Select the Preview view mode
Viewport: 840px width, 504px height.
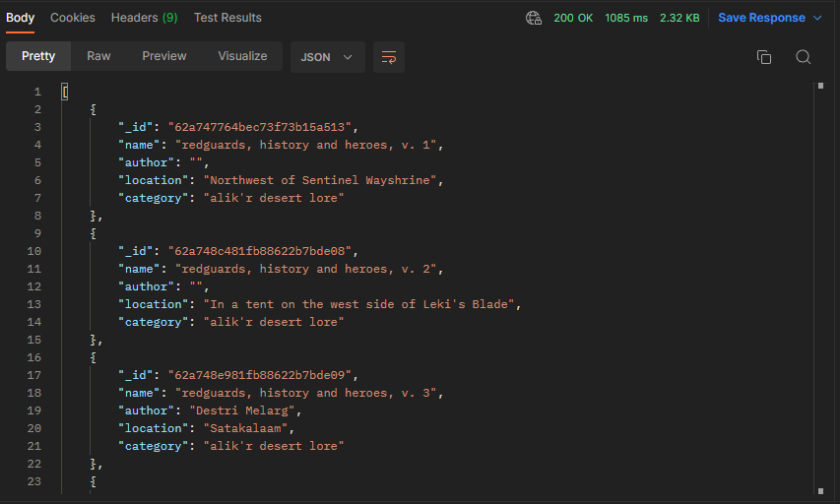pos(163,56)
